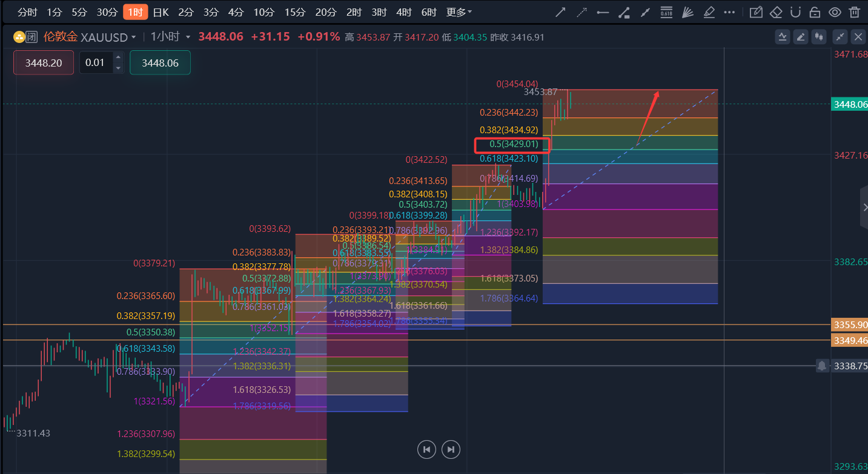Step back with previous-bar button
This screenshot has width=868, height=474.
(427, 449)
